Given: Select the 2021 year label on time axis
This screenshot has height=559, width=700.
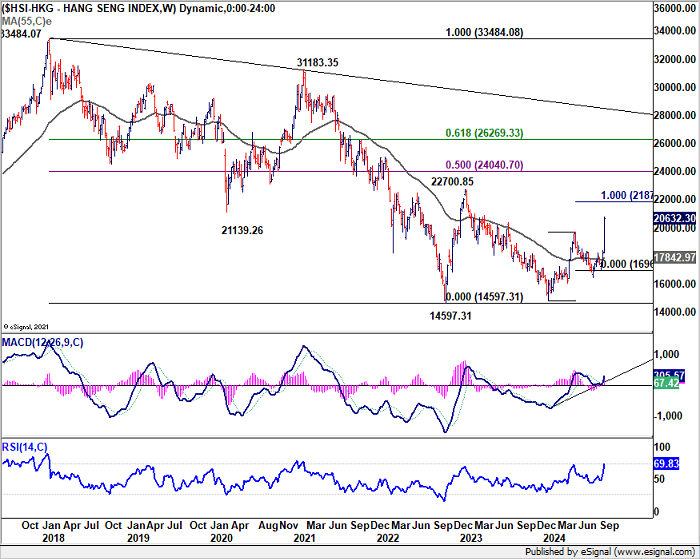Looking at the screenshot, I should click(304, 538).
